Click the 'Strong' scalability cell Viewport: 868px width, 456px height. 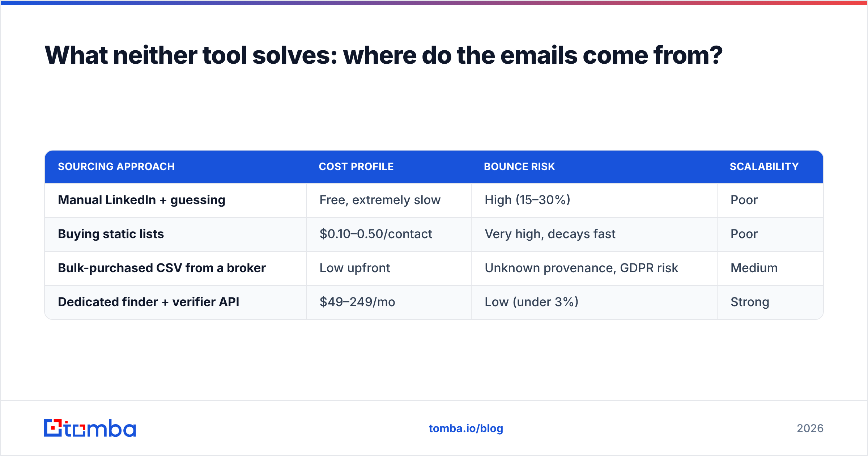click(x=770, y=302)
